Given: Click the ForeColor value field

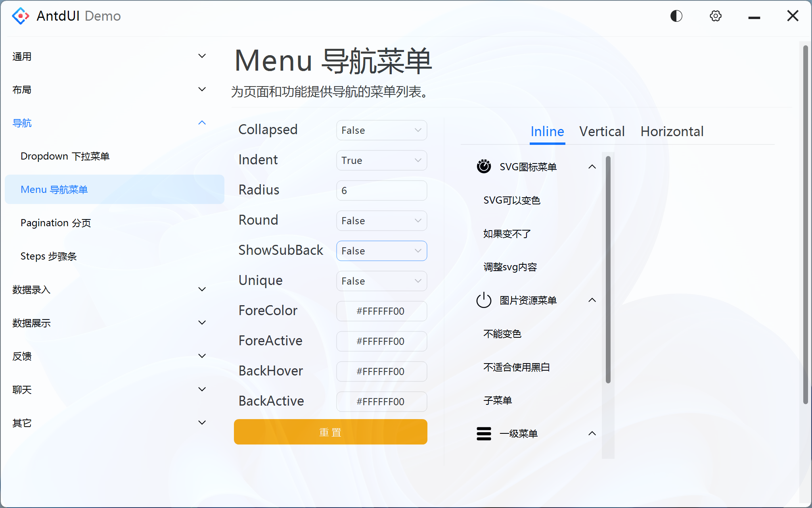Looking at the screenshot, I should pos(381,311).
